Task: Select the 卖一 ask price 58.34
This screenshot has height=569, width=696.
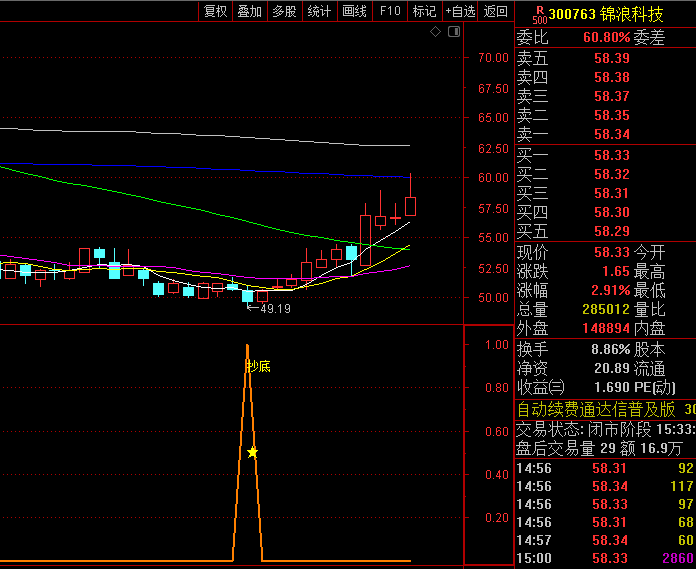Action: [611, 134]
